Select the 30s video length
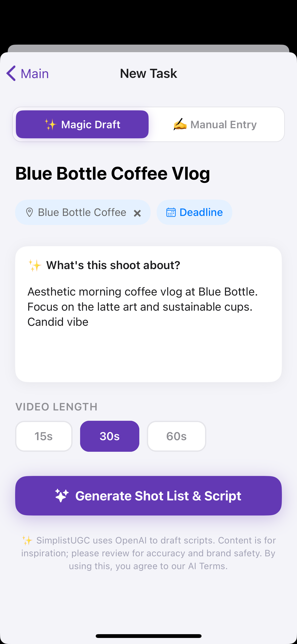The width and height of the screenshot is (297, 644). coord(110,436)
